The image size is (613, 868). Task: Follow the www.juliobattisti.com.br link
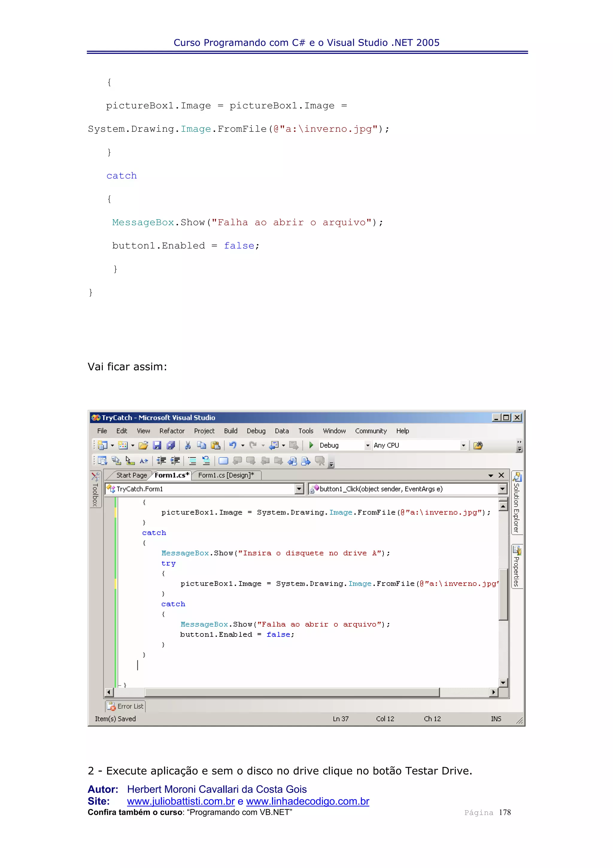181,801
